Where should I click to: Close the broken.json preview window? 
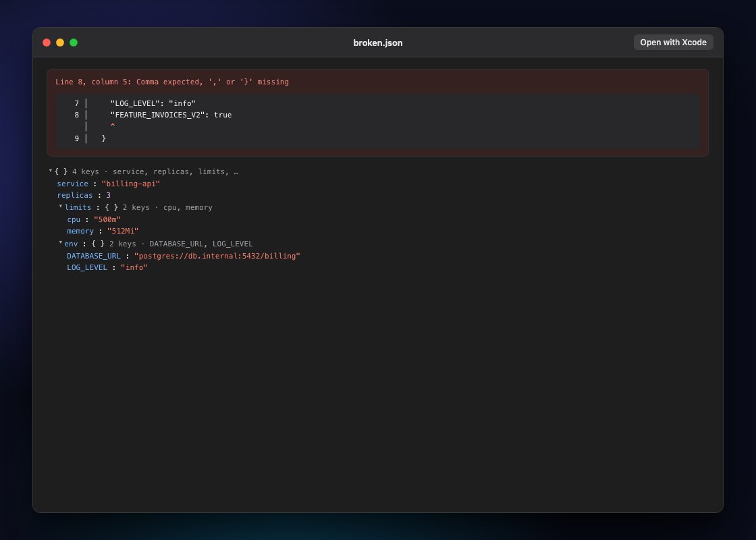47,43
